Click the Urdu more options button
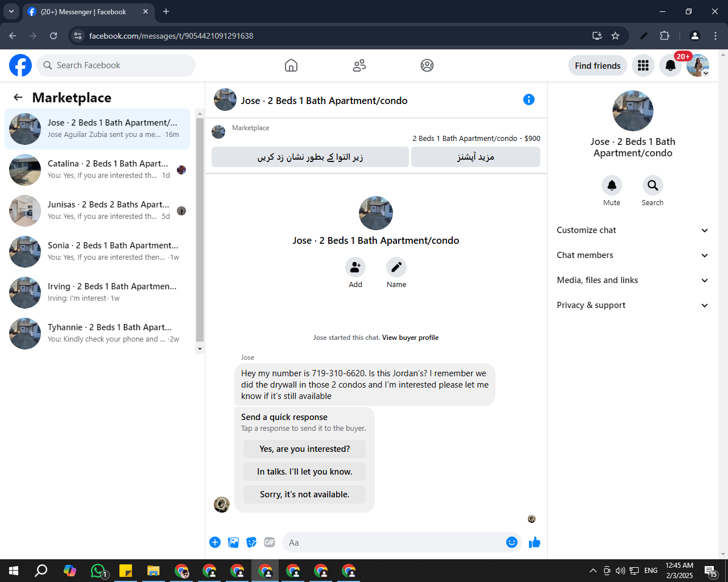728x582 pixels. point(475,157)
